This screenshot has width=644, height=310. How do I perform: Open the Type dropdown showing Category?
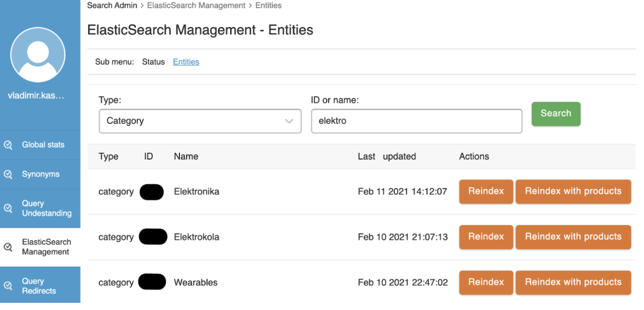(x=200, y=121)
